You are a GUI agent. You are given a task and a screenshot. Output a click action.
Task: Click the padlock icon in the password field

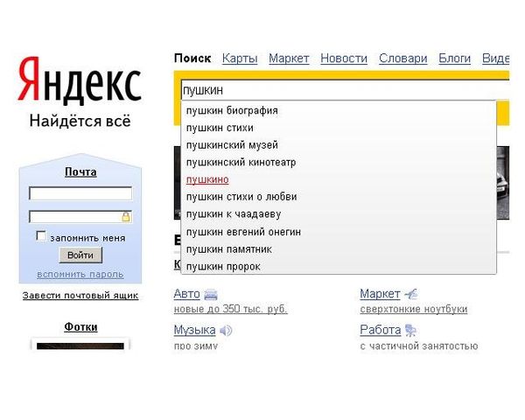126,217
